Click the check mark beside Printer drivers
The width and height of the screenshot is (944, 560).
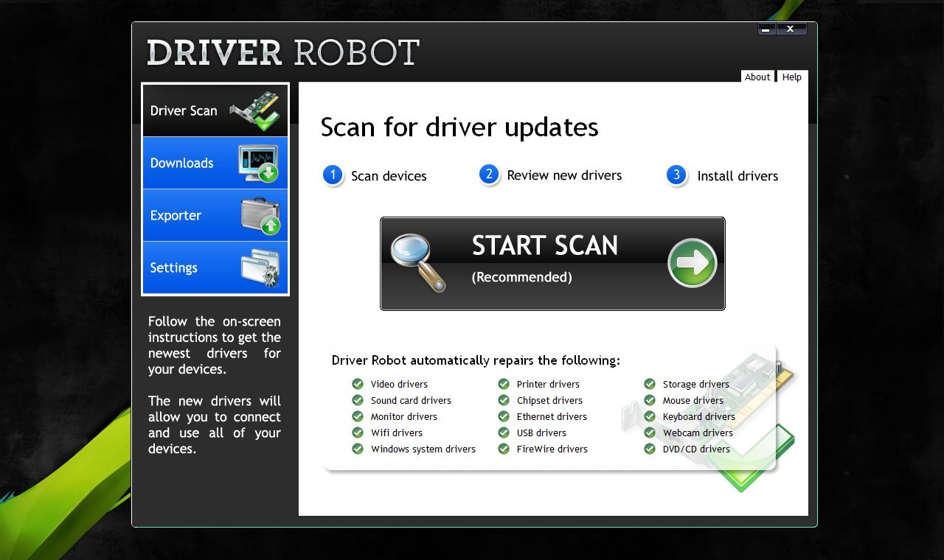[504, 384]
